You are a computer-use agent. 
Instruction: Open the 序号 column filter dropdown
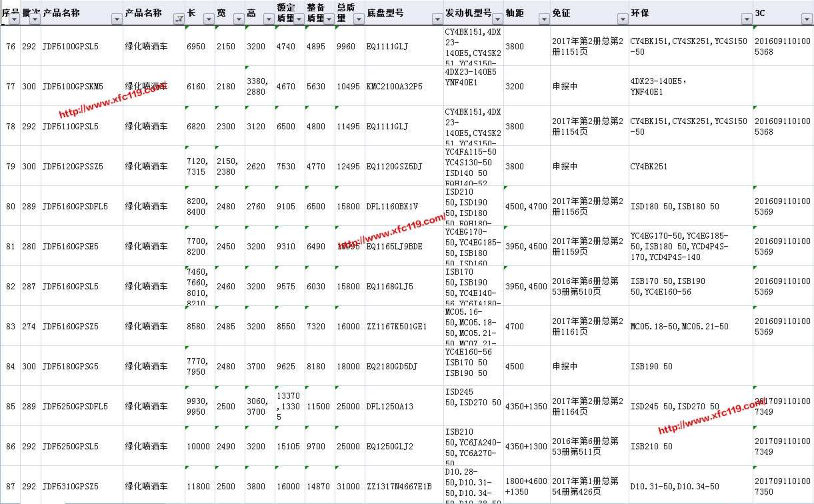point(14,20)
